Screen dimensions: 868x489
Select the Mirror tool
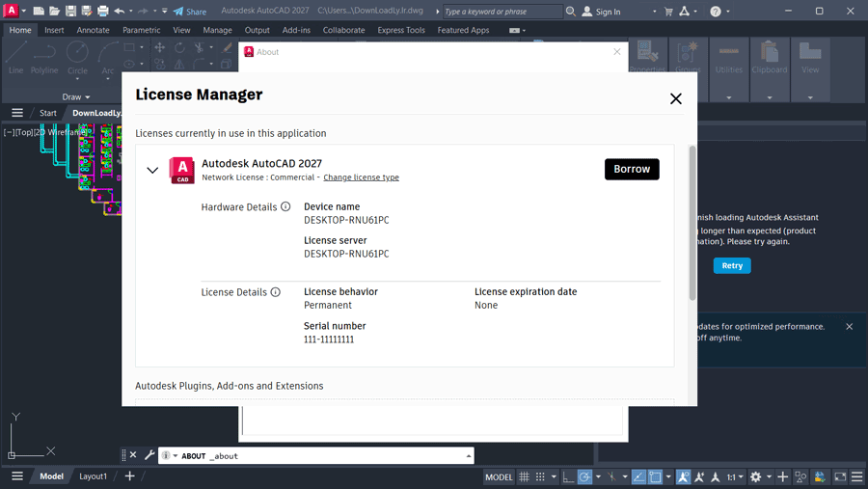click(x=179, y=65)
